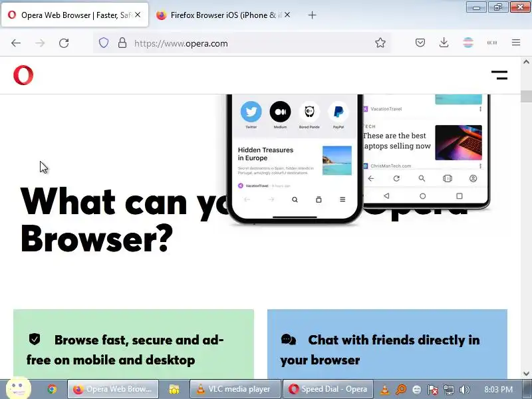Click the page scrollbar up arrow
Image resolution: width=532 pixels, height=399 pixels.
tap(526, 62)
